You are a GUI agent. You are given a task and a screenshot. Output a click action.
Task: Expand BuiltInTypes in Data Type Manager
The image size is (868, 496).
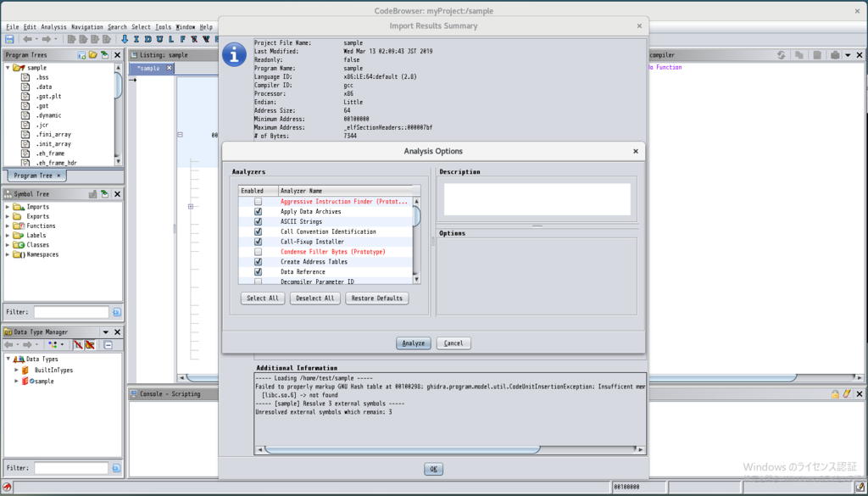click(17, 371)
